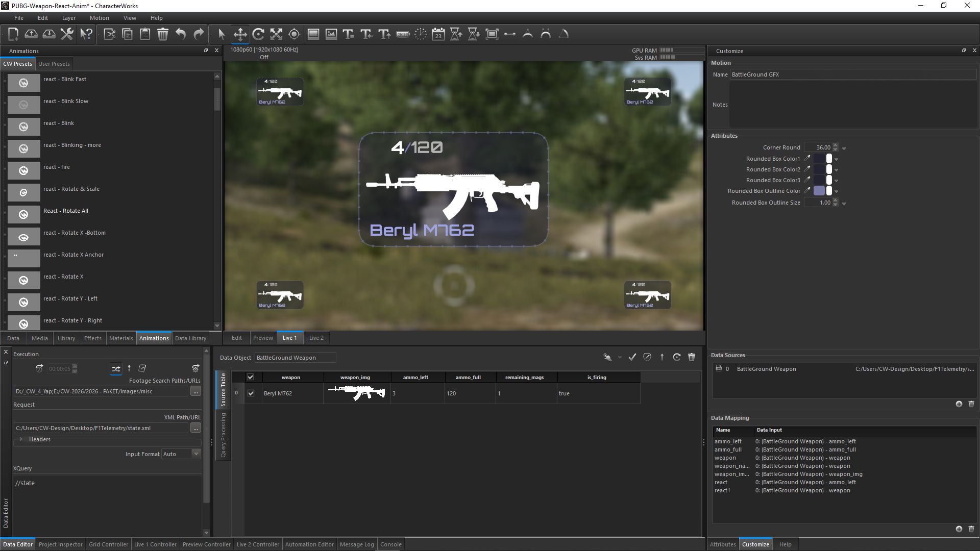The height and width of the screenshot is (551, 980).
Task: Click the Undo arrow icon
Action: (x=181, y=34)
